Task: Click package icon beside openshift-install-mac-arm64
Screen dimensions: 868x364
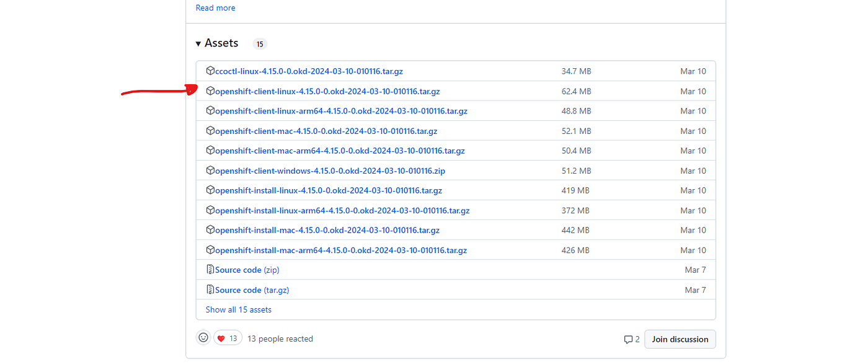Action: coord(210,249)
